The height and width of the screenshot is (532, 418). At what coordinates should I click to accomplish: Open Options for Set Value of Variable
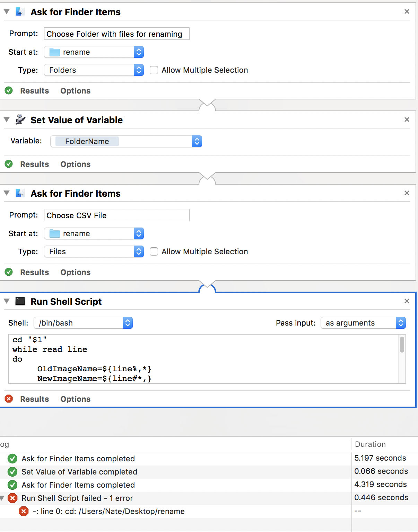[x=75, y=164]
